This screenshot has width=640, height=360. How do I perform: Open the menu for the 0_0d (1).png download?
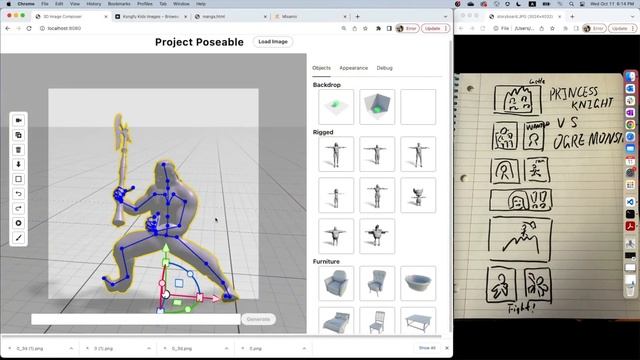(x=71, y=349)
